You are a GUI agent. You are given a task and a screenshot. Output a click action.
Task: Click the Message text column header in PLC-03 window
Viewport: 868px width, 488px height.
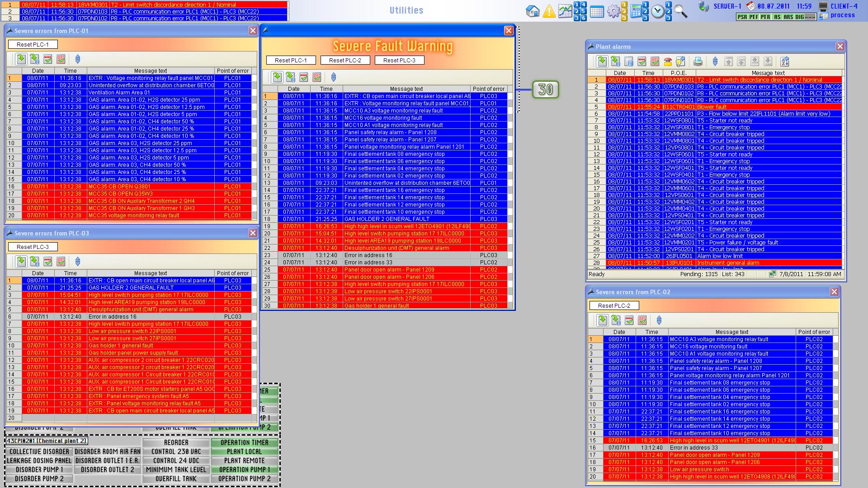(x=150, y=273)
